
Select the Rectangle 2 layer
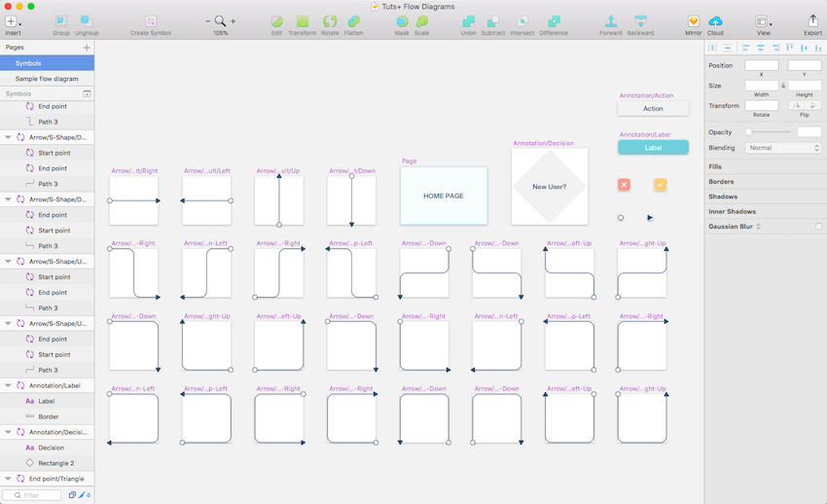coord(47,463)
